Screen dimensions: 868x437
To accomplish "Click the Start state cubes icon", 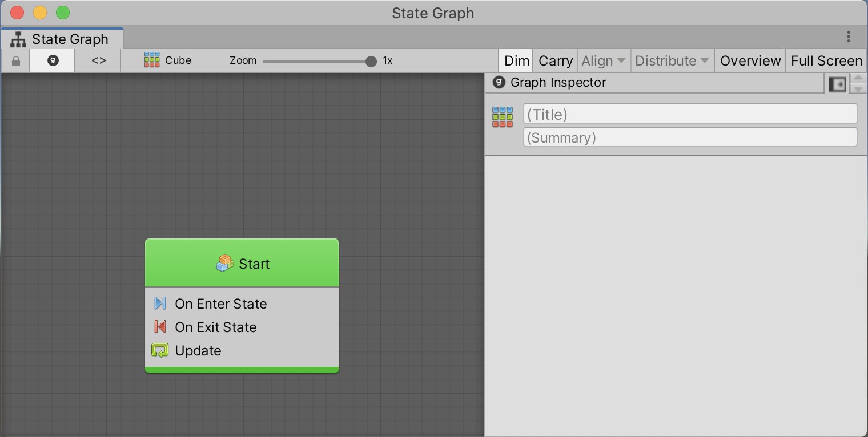I will [x=225, y=264].
